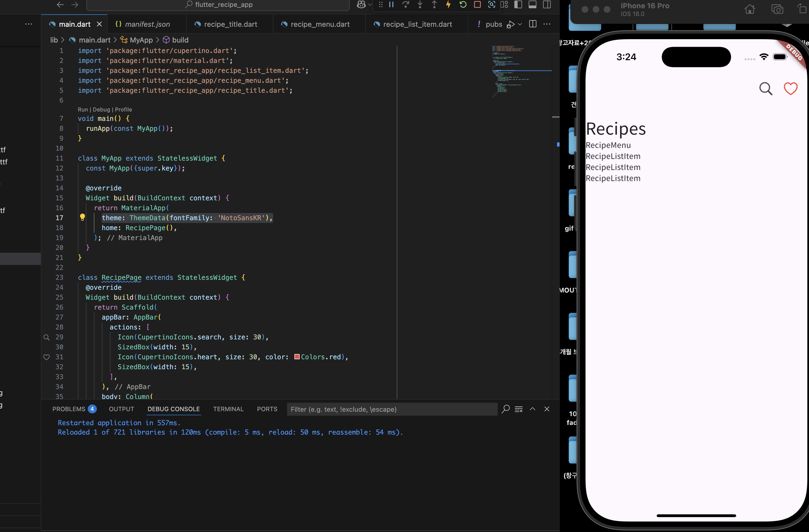Click the lightbulb quick-fix icon
This screenshot has height=532, width=809.
[x=82, y=217]
